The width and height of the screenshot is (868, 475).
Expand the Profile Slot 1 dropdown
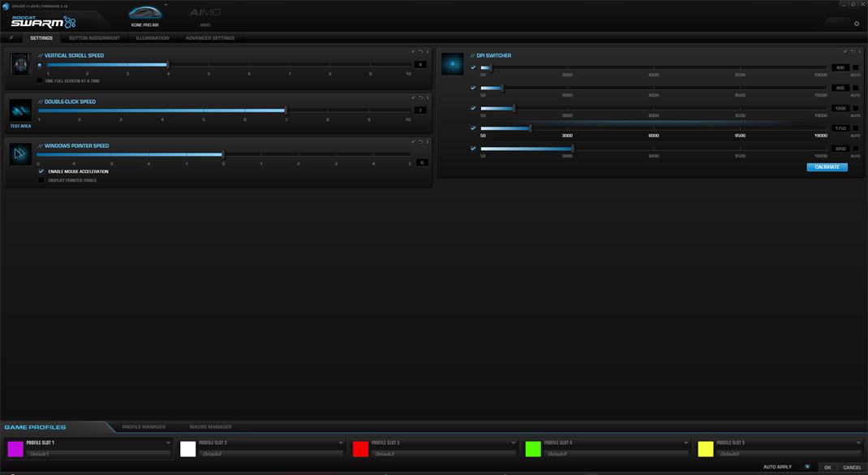click(168, 443)
